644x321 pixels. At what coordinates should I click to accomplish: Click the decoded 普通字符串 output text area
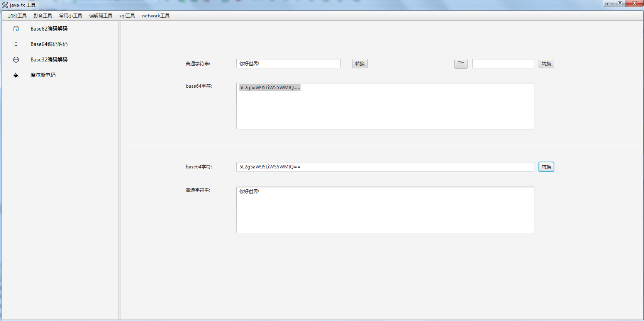pos(385,210)
